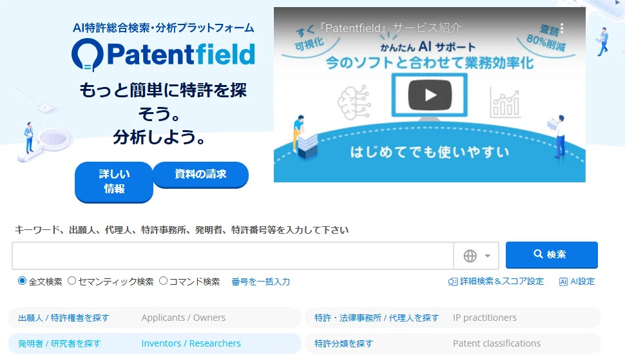Screen dimensions: 625x364
Task: Select the コマンド検索 radio button
Action: (x=164, y=281)
